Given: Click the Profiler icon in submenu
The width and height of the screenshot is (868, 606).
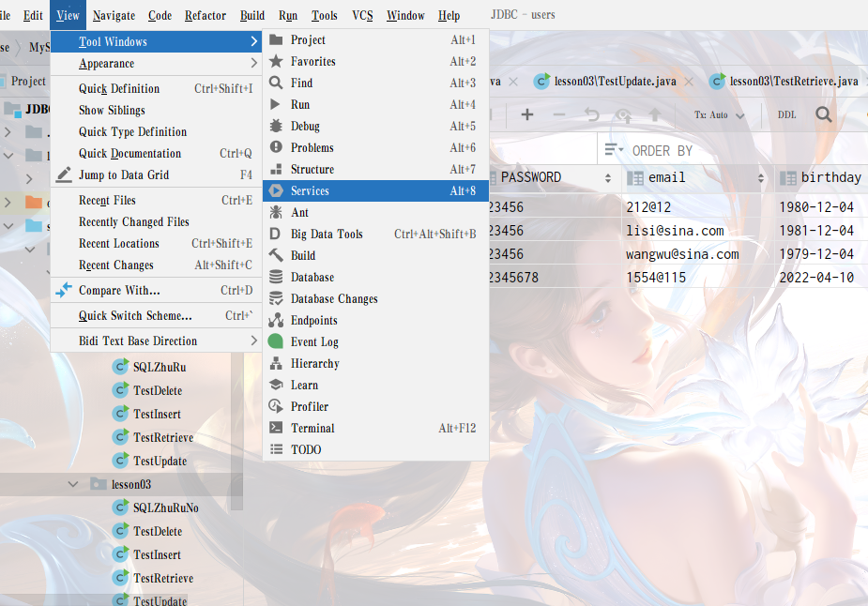Looking at the screenshot, I should pos(276,406).
